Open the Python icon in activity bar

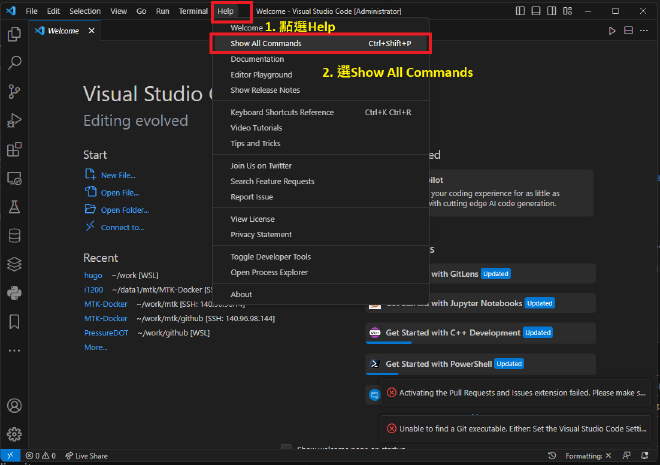point(14,293)
